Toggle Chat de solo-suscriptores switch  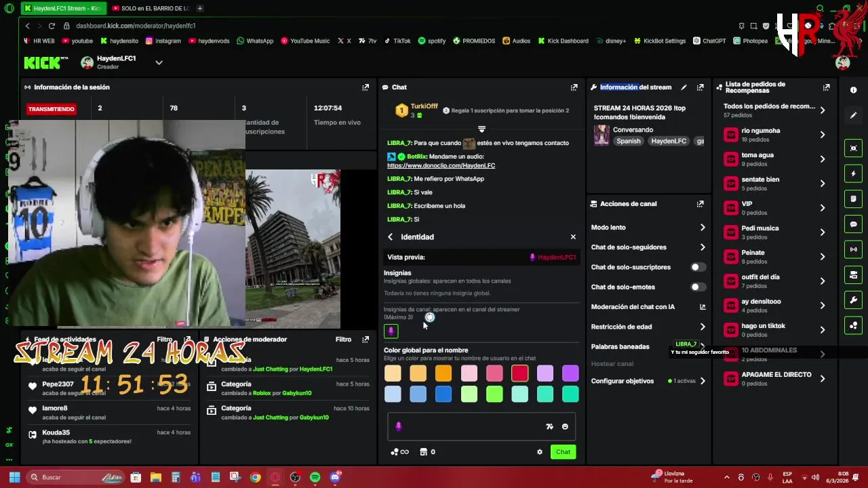click(698, 267)
